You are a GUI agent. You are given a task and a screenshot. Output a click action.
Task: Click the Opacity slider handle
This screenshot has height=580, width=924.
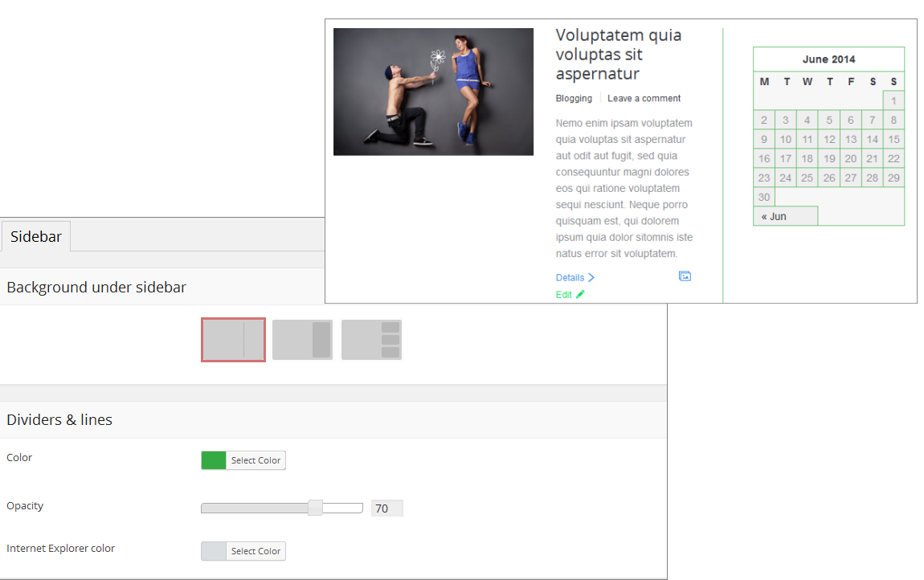315,508
